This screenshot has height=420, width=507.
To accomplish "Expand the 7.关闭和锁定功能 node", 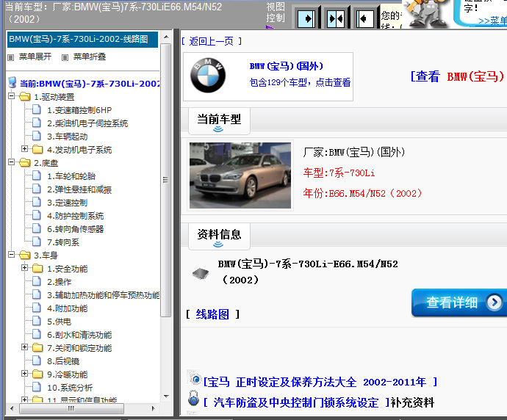I will (x=24, y=347).
